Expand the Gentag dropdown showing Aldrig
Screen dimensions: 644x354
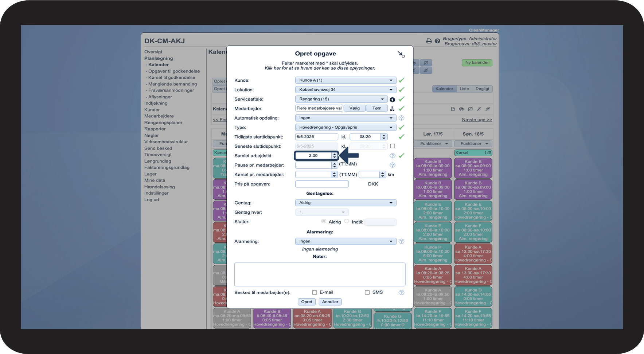(346, 203)
